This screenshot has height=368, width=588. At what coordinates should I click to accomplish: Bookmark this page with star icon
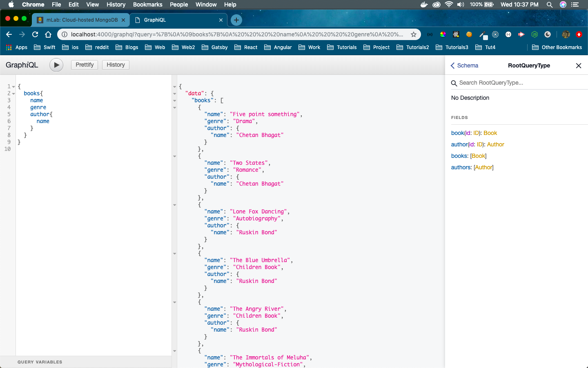414,34
